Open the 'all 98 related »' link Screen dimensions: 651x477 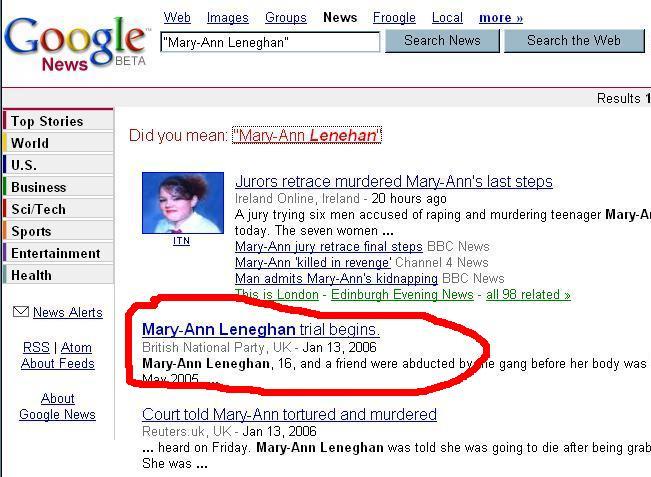point(528,294)
